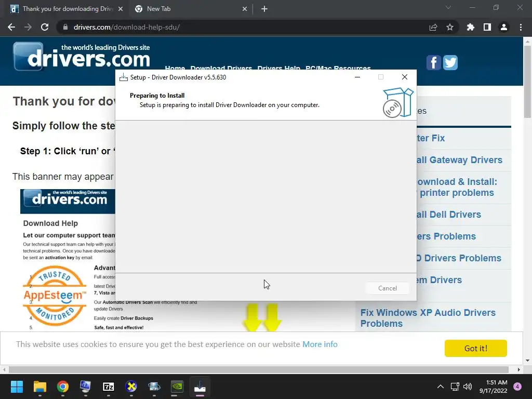Viewport: 532px width, 399px height.
Task: Click the scrollbar down arrow
Action: pos(527,361)
